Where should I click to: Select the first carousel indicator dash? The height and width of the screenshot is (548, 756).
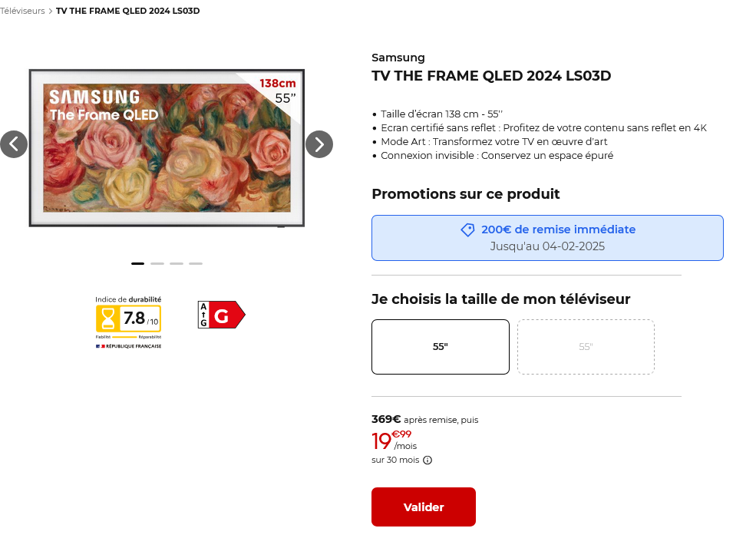click(x=138, y=263)
